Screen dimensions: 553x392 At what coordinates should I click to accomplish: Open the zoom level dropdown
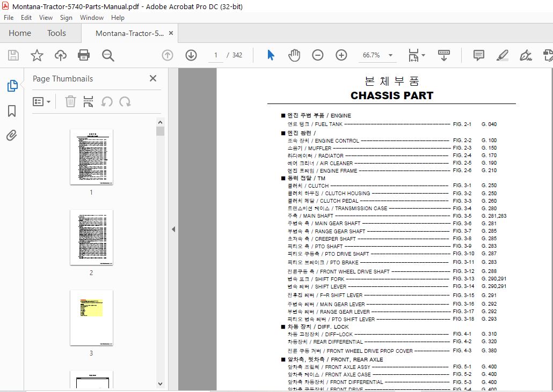[x=390, y=55]
